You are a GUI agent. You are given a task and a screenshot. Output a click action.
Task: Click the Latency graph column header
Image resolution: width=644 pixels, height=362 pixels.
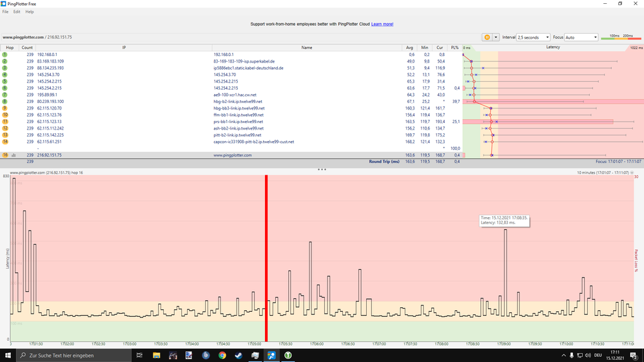[553, 47]
